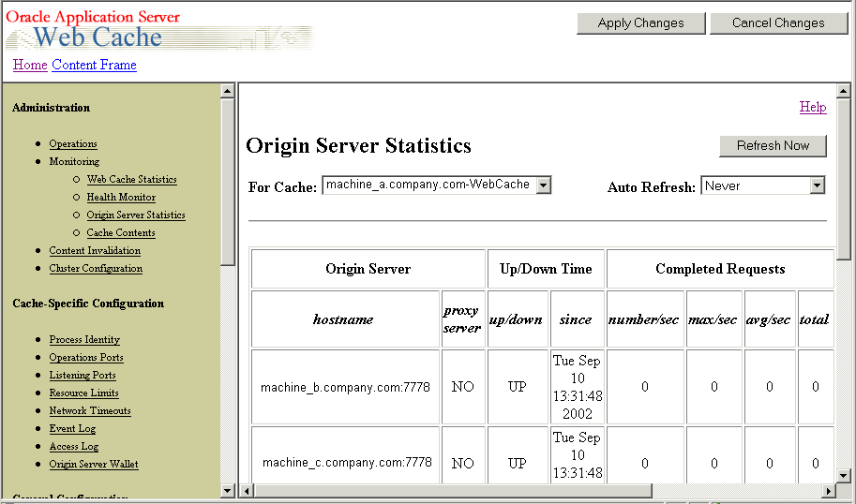Open Cache Contents link
This screenshot has width=856, height=504.
(x=121, y=233)
